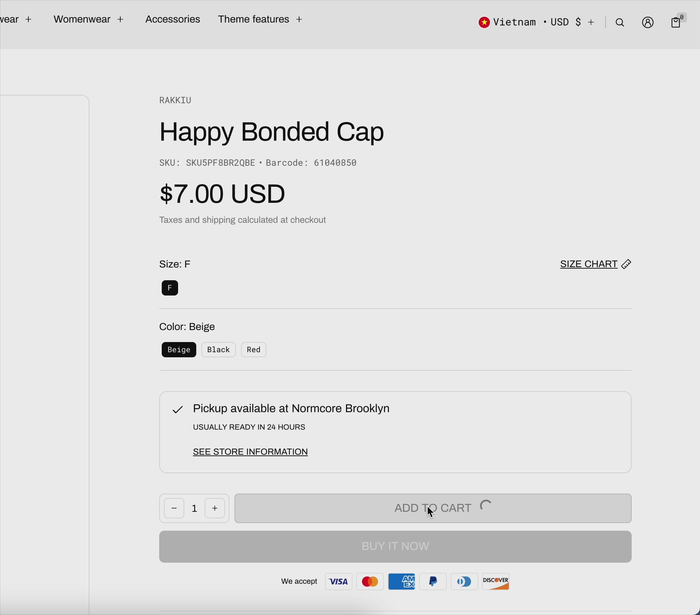Viewport: 700px width, 615px height.
Task: Open Vietnam USD currency selector
Action: tap(536, 23)
